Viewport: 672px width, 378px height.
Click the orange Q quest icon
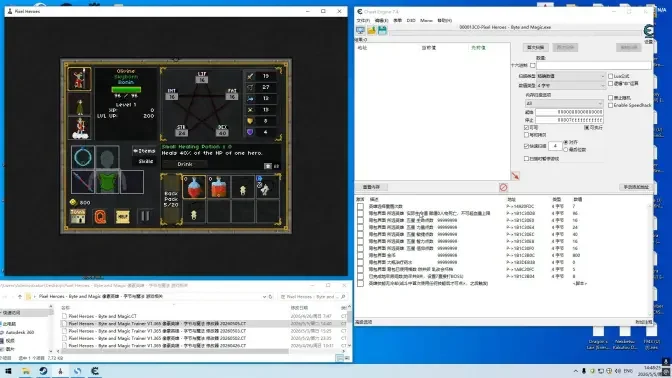point(100,216)
